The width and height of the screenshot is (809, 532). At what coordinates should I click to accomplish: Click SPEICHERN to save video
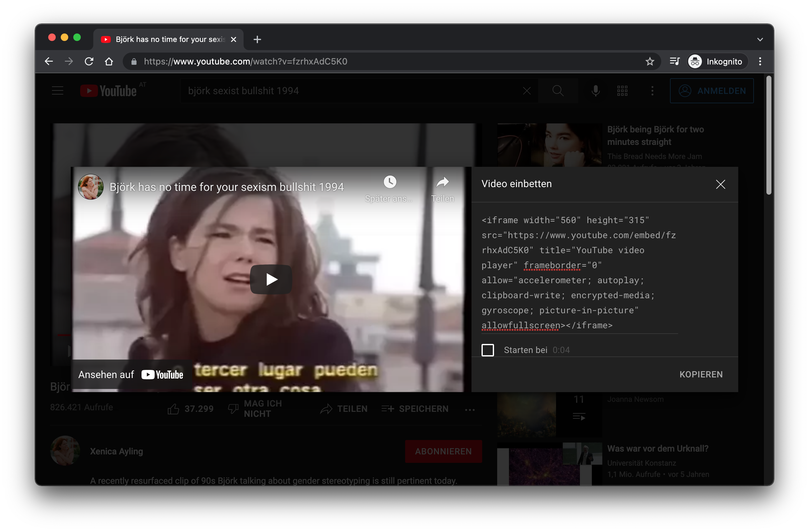[415, 409]
